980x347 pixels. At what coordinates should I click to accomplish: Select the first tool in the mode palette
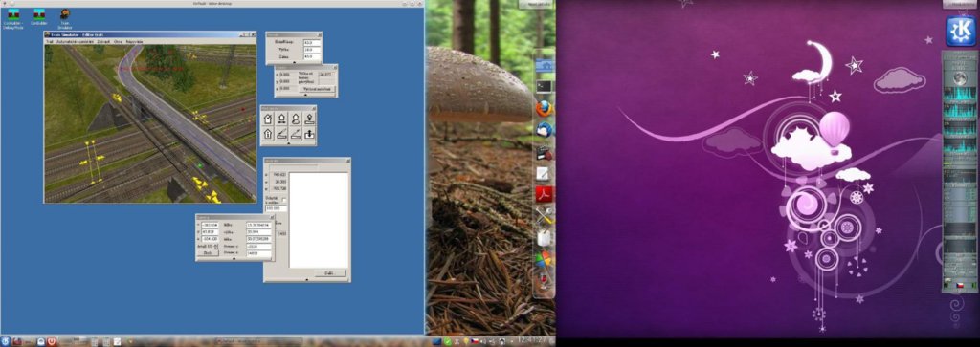[x=268, y=119]
